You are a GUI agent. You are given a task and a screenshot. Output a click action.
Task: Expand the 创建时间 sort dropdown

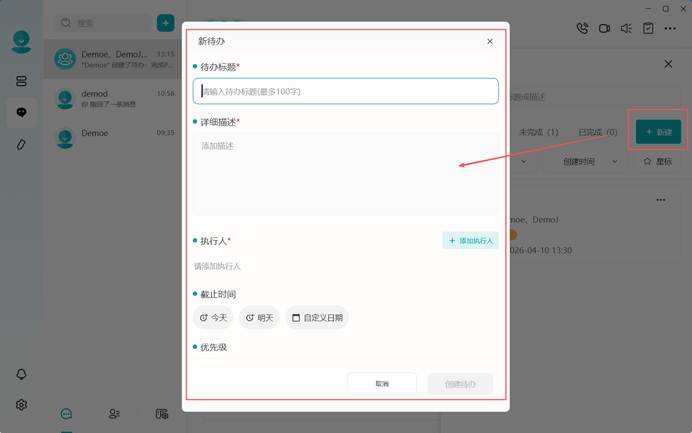[590, 162]
